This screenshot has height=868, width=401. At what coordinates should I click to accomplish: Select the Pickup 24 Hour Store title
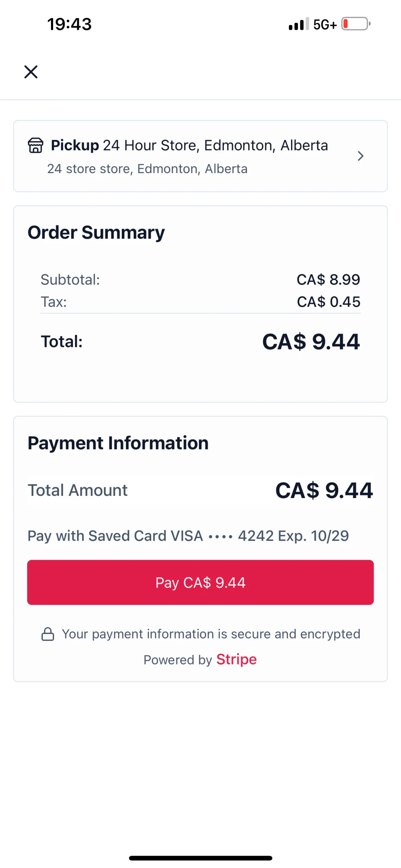(x=189, y=145)
